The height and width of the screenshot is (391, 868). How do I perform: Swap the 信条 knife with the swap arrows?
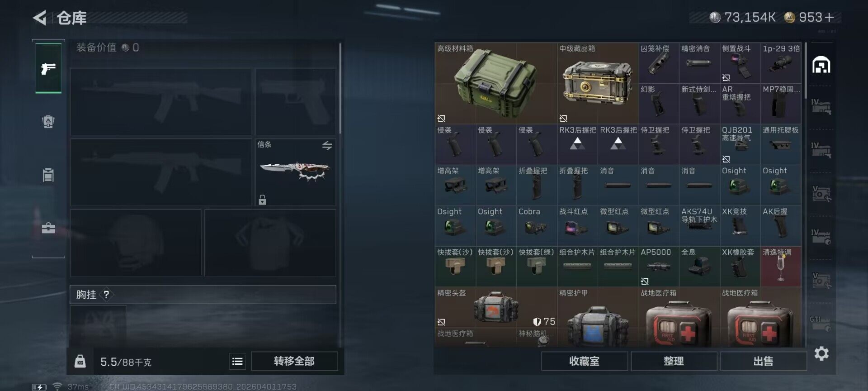[x=327, y=145]
